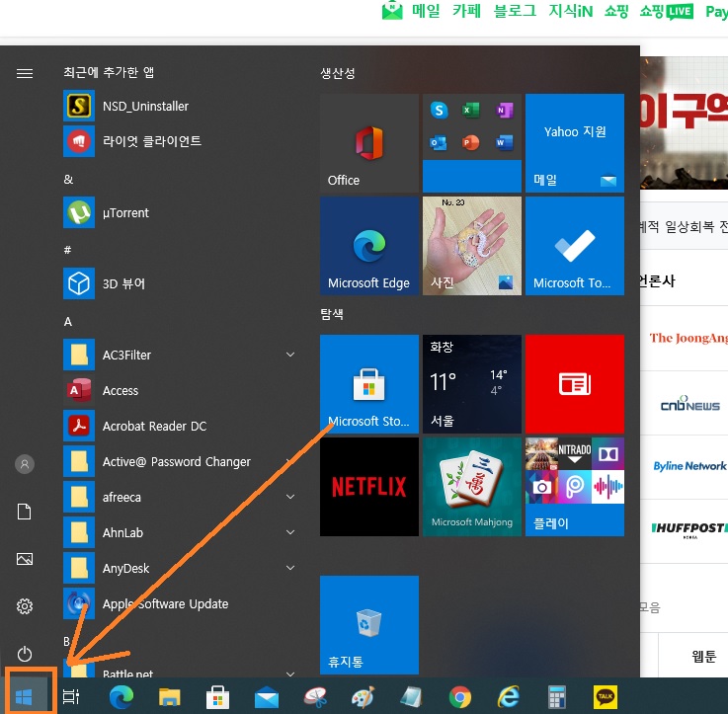Open the Netflix tile
The image size is (728, 714).
[369, 487]
